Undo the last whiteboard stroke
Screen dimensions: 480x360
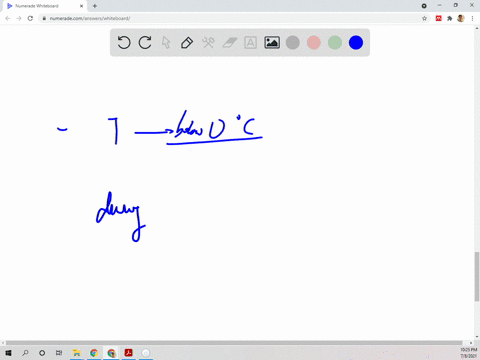(124, 43)
